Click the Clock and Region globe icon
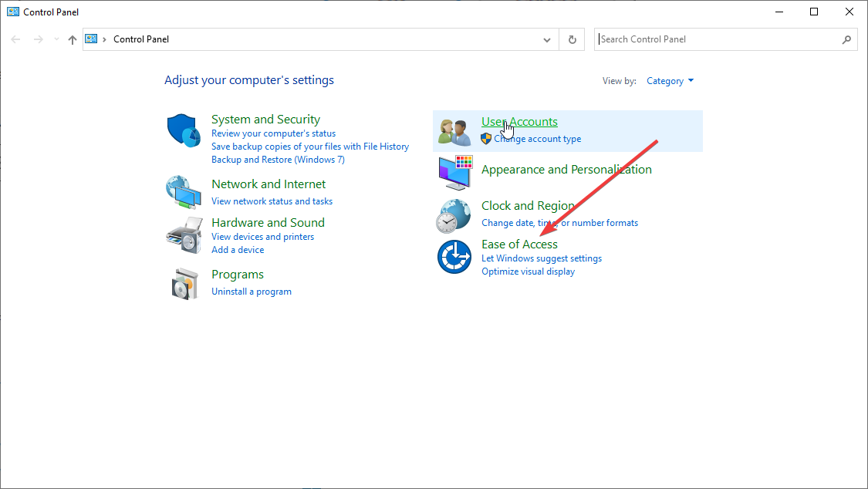 [454, 216]
